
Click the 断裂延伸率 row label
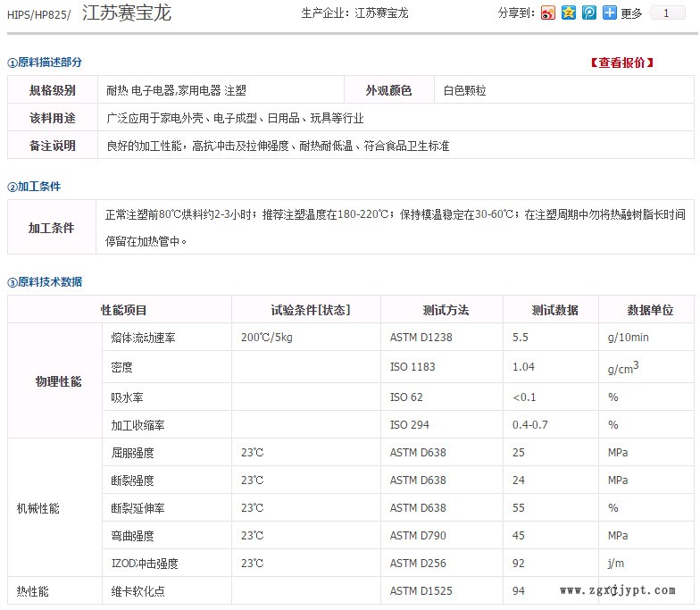click(137, 508)
